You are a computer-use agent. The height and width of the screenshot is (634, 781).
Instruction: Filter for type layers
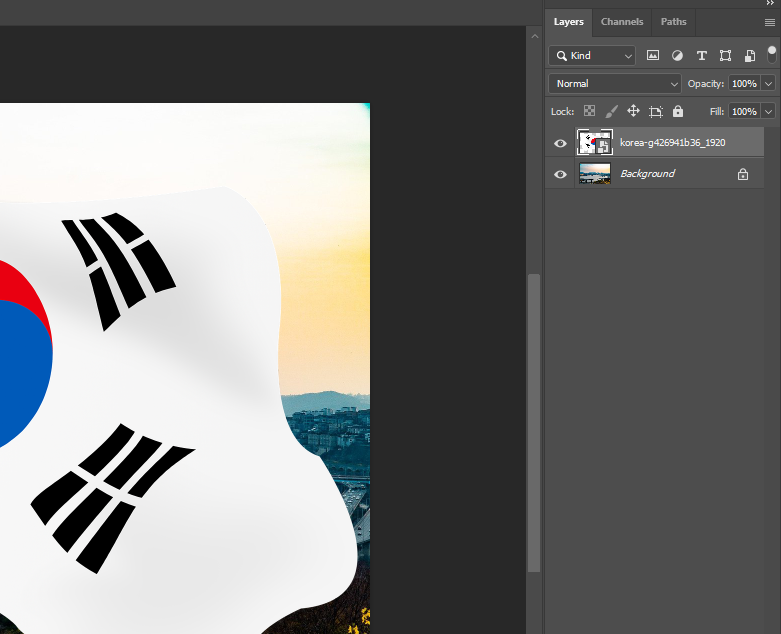point(701,56)
